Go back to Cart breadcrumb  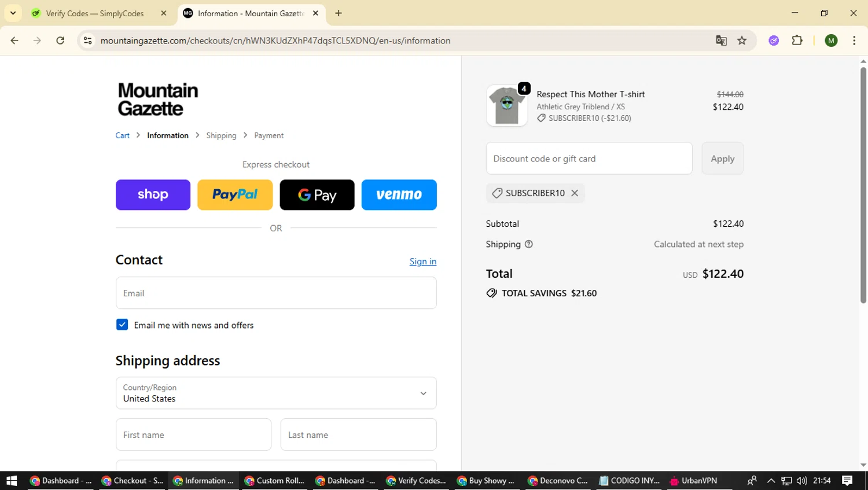click(x=123, y=135)
